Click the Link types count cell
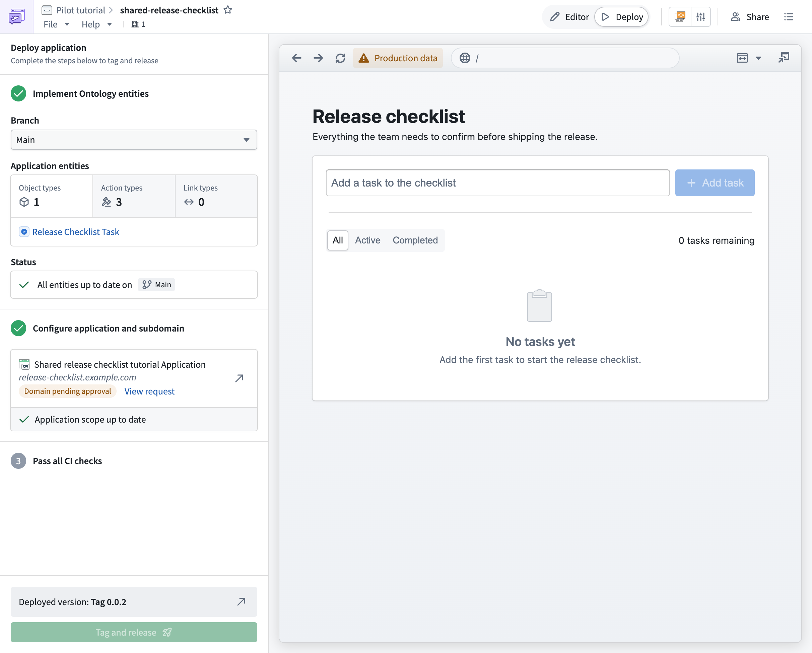Viewport: 812px width, 653px height. click(x=216, y=196)
